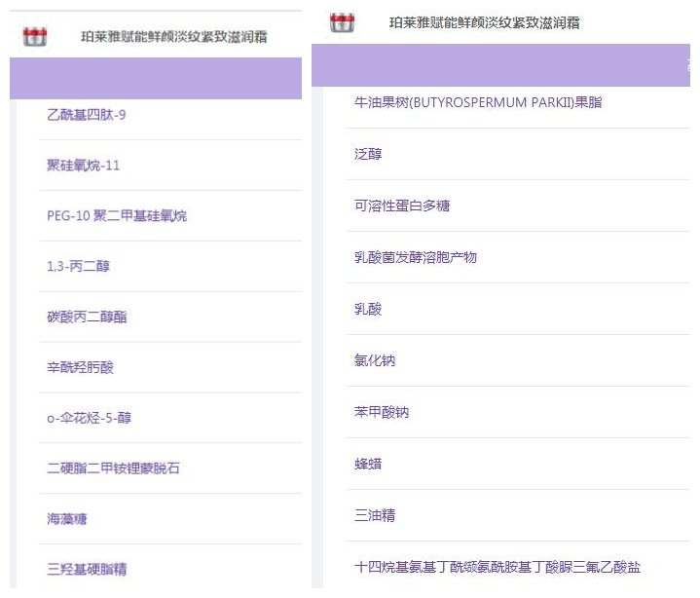The height and width of the screenshot is (598, 700).
Task: View 可溶性蛋白多糖 ingredient details
Action: [x=402, y=206]
